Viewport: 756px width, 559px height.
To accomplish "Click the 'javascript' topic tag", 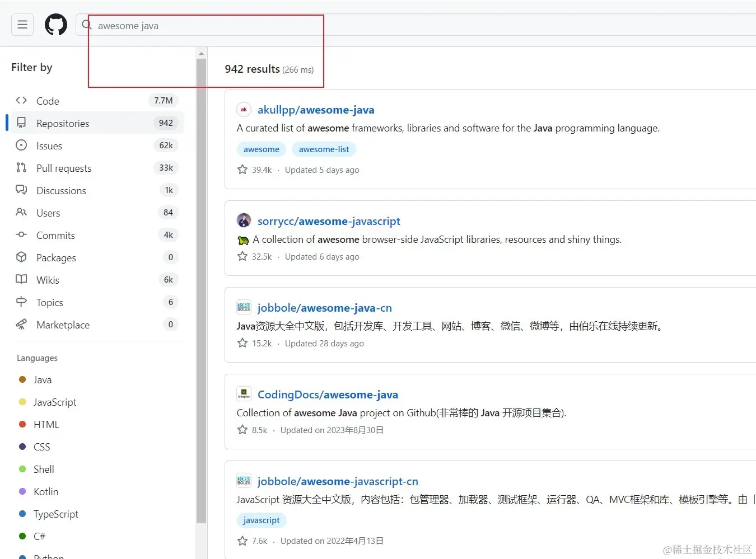I will pos(262,520).
